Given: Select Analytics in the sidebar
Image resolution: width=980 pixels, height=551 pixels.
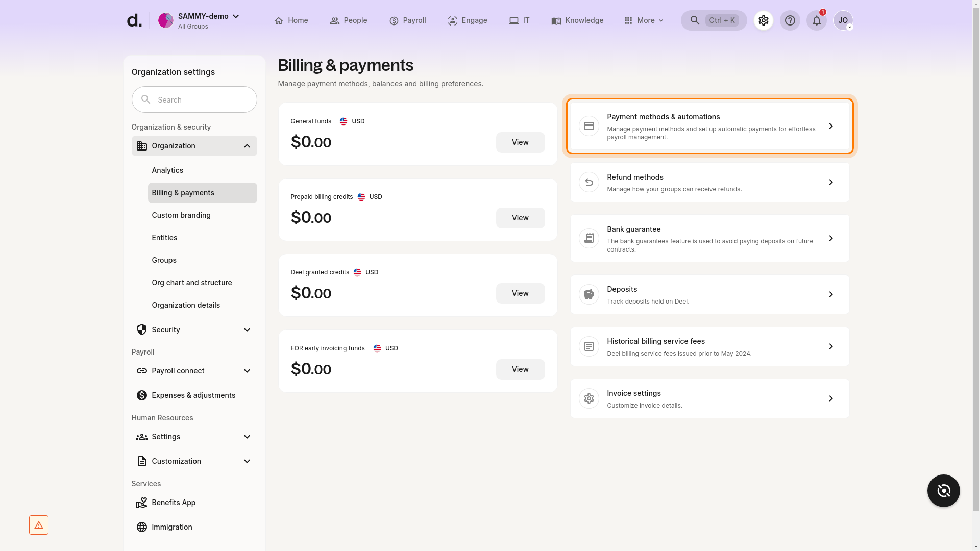Looking at the screenshot, I should (203, 170).
